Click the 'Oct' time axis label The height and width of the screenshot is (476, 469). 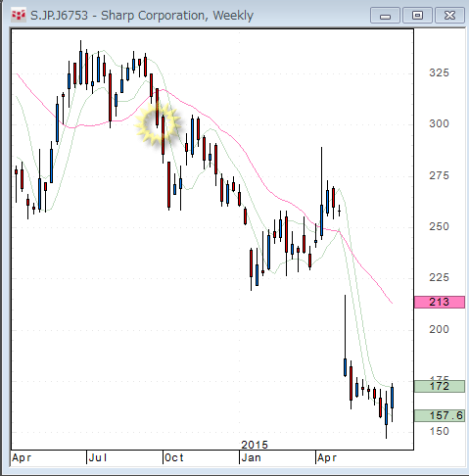[x=174, y=457]
